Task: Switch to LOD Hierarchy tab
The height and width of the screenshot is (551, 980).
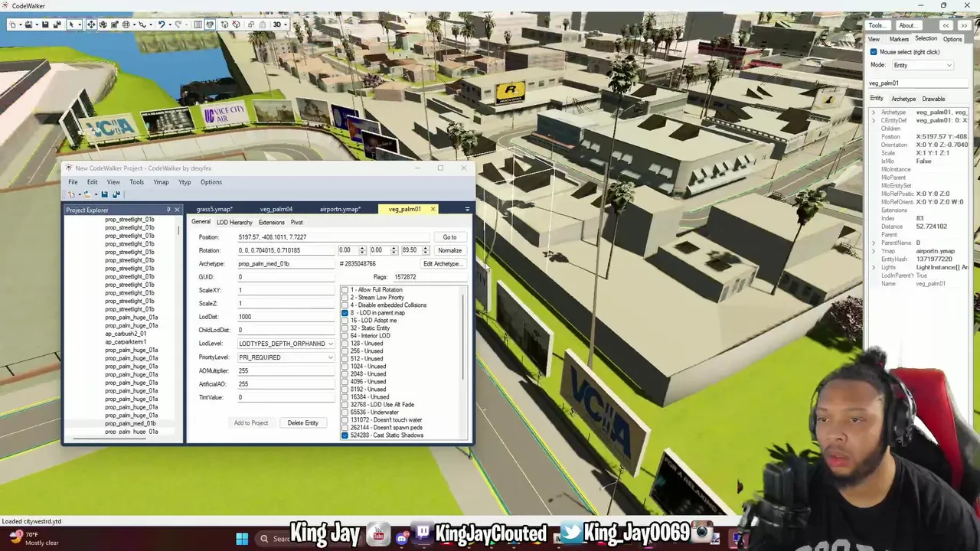Action: pyautogui.click(x=234, y=222)
